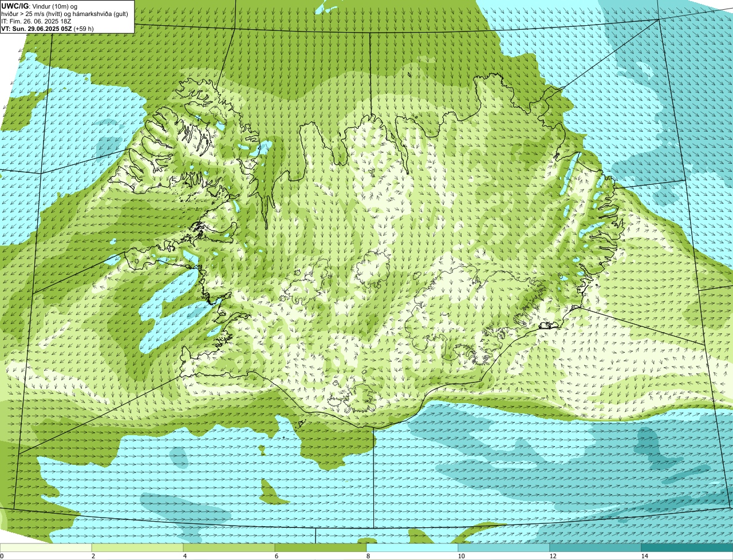The width and height of the screenshot is (733, 560).
Task: Select the dark green 6–8 legend swatch
Action: (321, 548)
